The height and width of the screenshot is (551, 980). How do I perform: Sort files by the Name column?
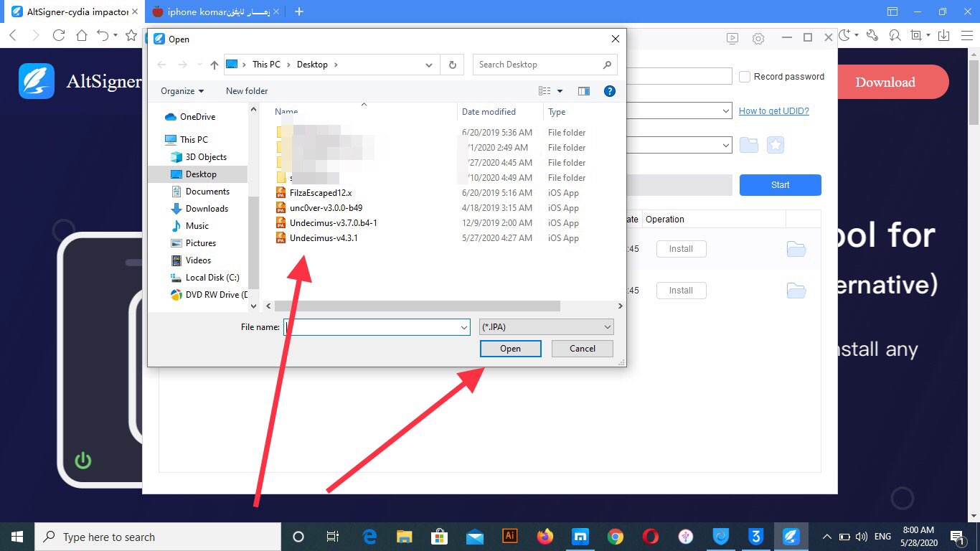[286, 112]
